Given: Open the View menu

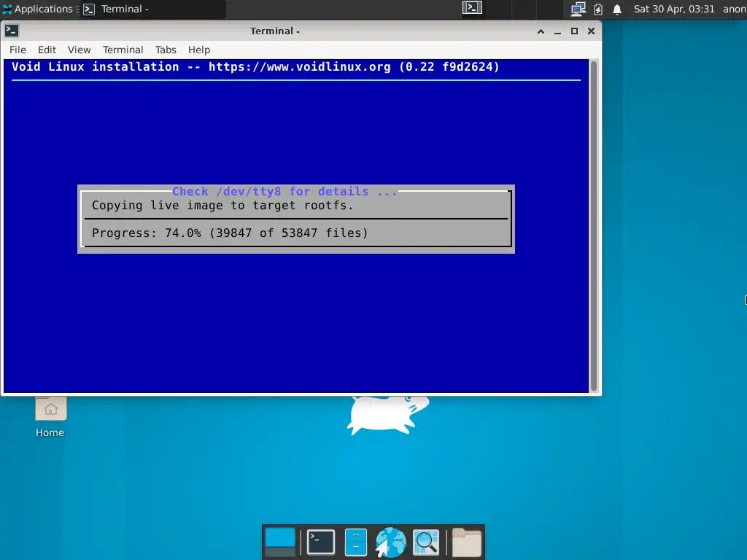Looking at the screenshot, I should click(79, 50).
